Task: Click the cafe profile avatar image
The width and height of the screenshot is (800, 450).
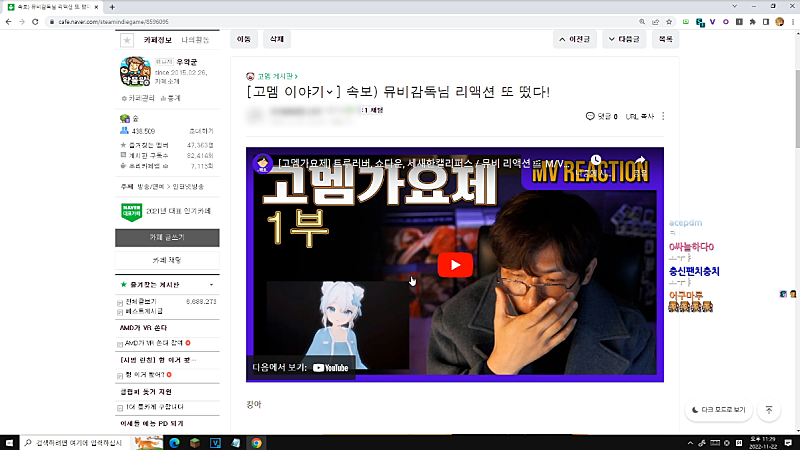Action: (x=135, y=71)
